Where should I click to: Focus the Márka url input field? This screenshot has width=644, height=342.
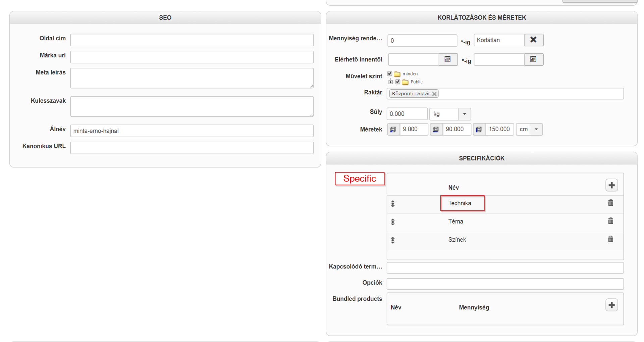[x=192, y=57]
